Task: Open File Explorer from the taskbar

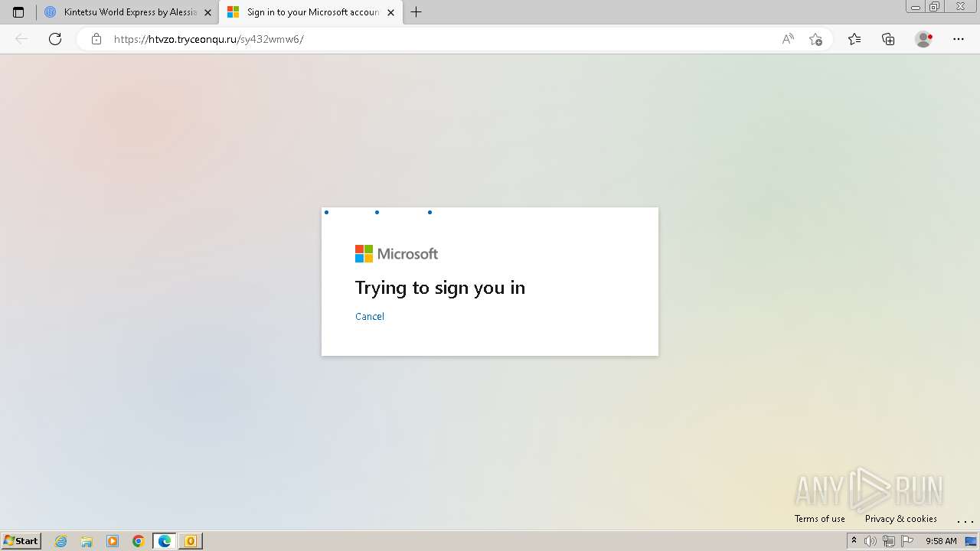Action: [87, 541]
